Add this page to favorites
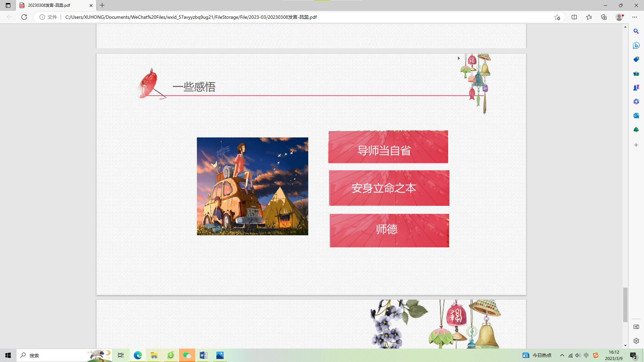 pos(557,17)
